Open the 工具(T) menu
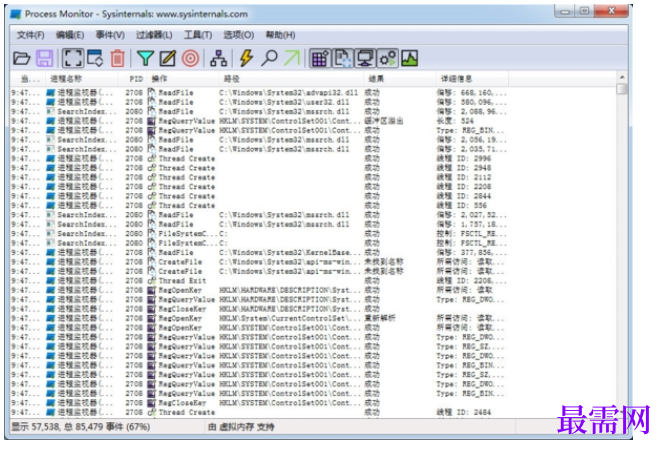The image size is (669, 451). tap(198, 35)
